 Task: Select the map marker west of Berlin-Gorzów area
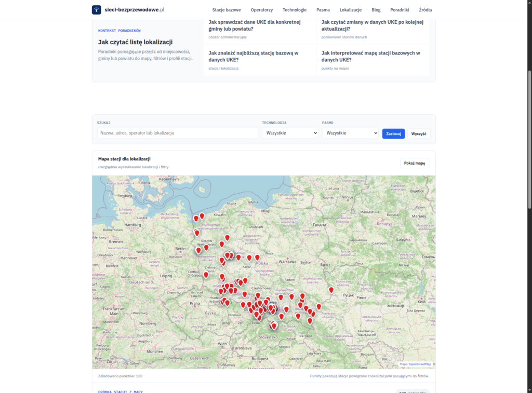coord(198,251)
